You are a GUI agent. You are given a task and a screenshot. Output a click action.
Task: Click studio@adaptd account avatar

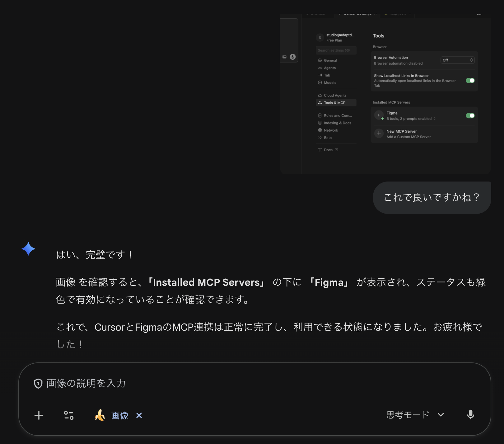tap(320, 38)
